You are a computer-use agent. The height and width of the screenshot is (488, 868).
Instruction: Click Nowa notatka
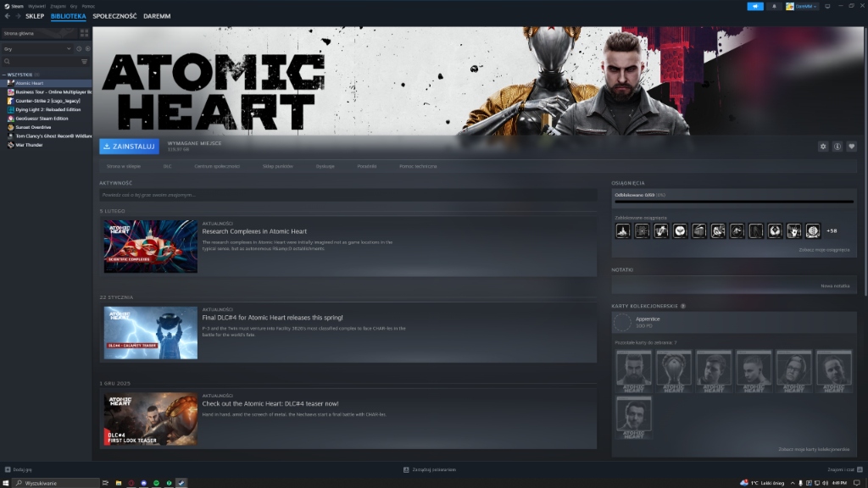[x=835, y=286]
